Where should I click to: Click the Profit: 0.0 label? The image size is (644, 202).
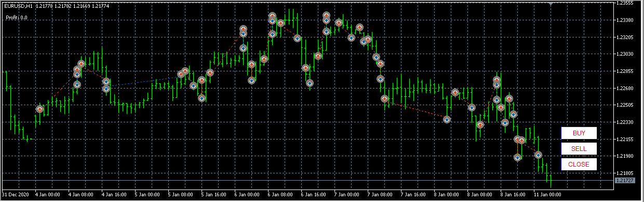coord(17,17)
